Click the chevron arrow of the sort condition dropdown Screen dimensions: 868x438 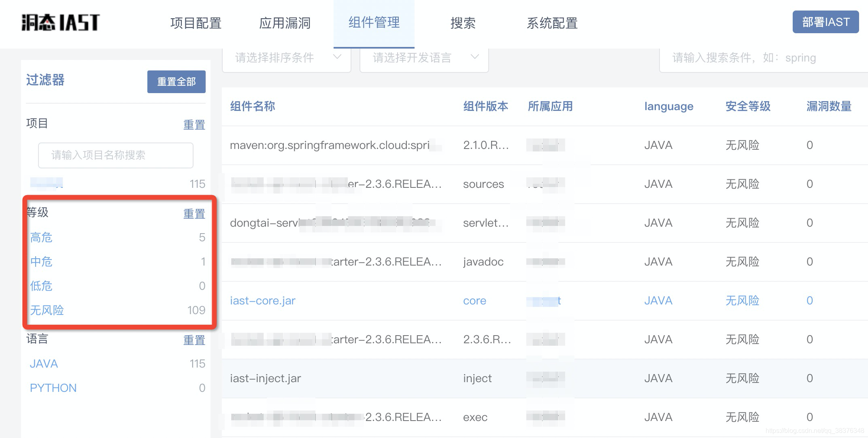(x=337, y=57)
